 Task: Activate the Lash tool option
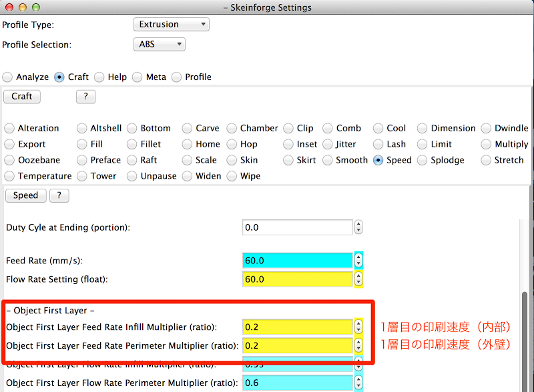point(378,144)
